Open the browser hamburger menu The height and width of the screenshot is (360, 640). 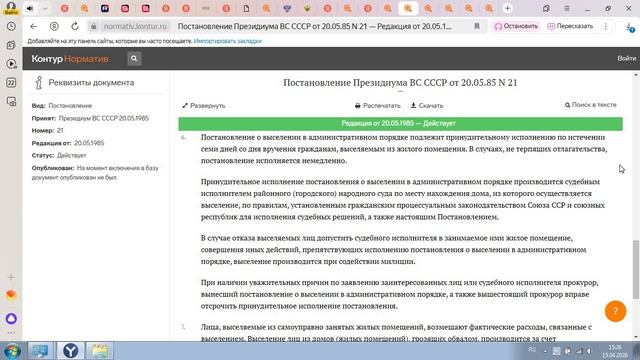pyautogui.click(x=567, y=8)
